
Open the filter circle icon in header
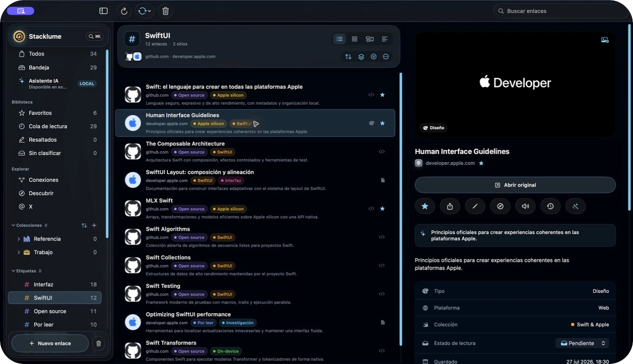(x=374, y=56)
